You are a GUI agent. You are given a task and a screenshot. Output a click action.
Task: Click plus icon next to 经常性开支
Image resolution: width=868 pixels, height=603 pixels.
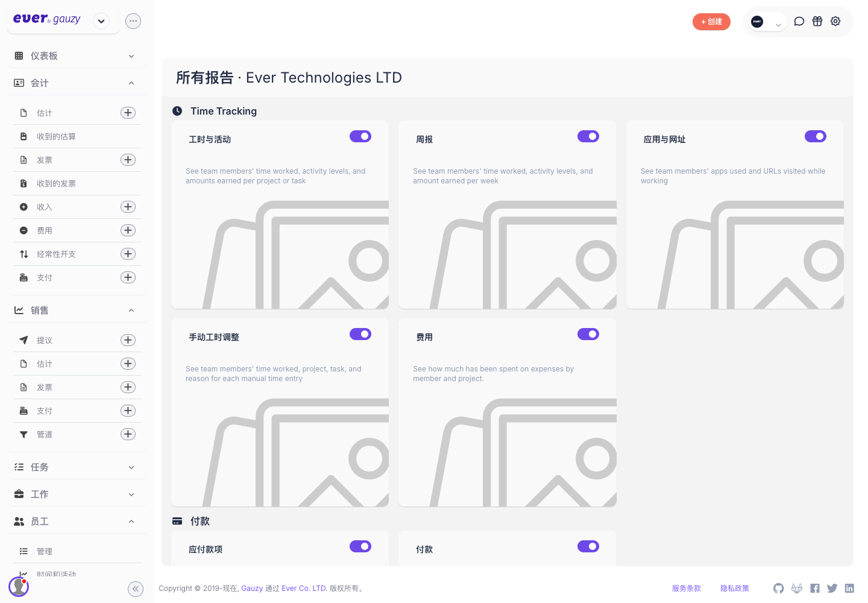pos(128,254)
